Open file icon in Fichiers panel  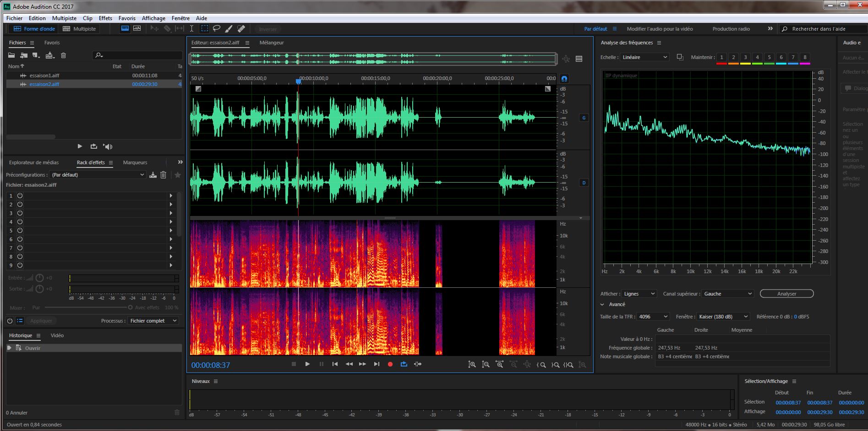pos(11,55)
